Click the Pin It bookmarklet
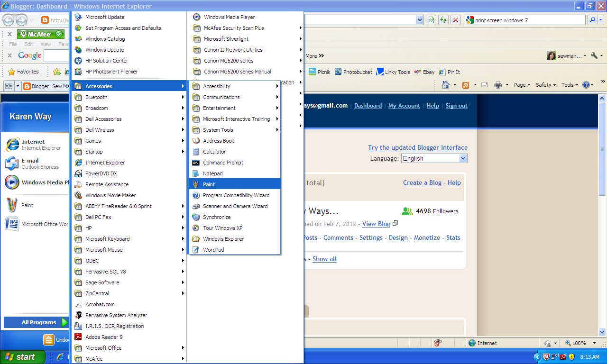 coord(449,72)
